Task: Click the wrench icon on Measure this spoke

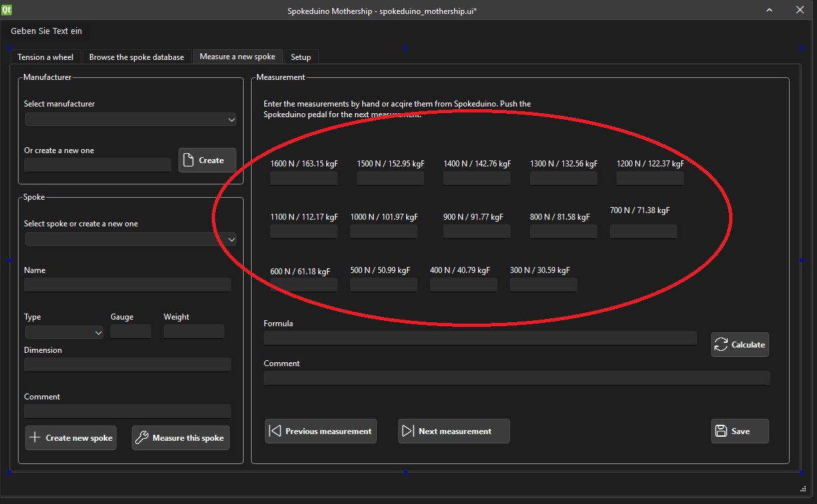Action: pos(141,437)
